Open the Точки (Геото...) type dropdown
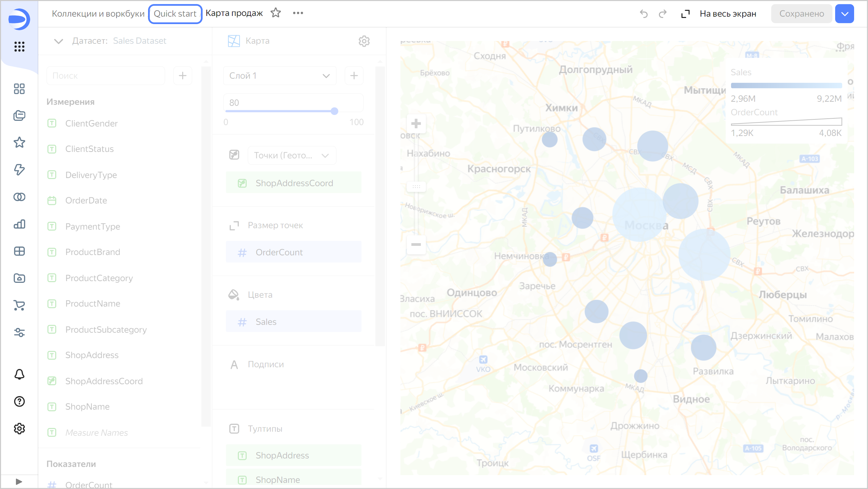Image resolution: width=868 pixels, height=489 pixels. 292,155
